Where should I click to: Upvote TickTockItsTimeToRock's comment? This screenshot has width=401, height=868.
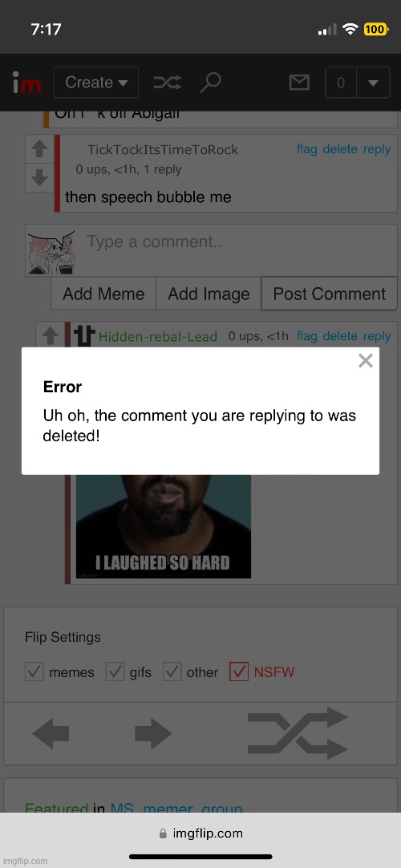[39, 148]
